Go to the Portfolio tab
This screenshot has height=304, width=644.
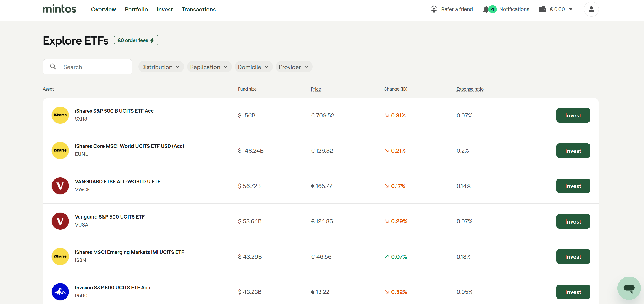[136, 10]
